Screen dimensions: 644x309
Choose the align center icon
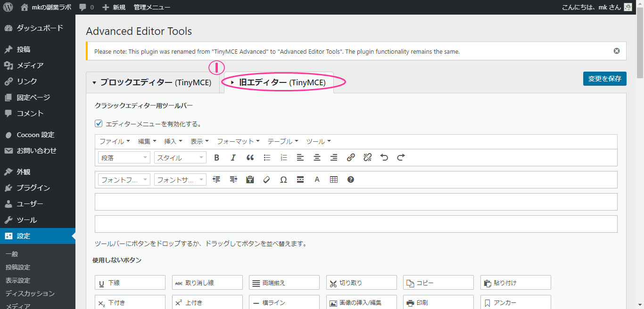[x=317, y=158]
